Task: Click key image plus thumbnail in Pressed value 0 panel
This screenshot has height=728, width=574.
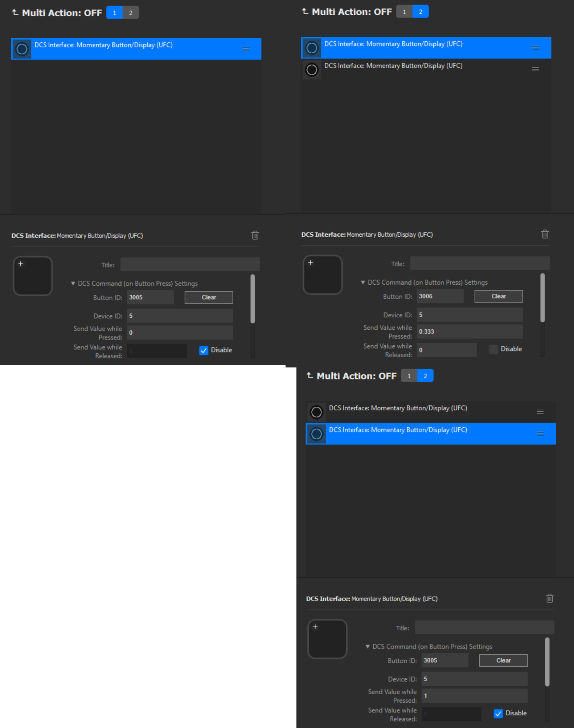Action: click(x=33, y=276)
